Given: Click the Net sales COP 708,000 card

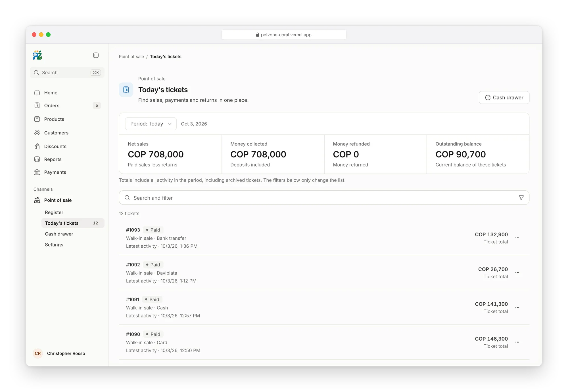Looking at the screenshot, I should (x=170, y=154).
